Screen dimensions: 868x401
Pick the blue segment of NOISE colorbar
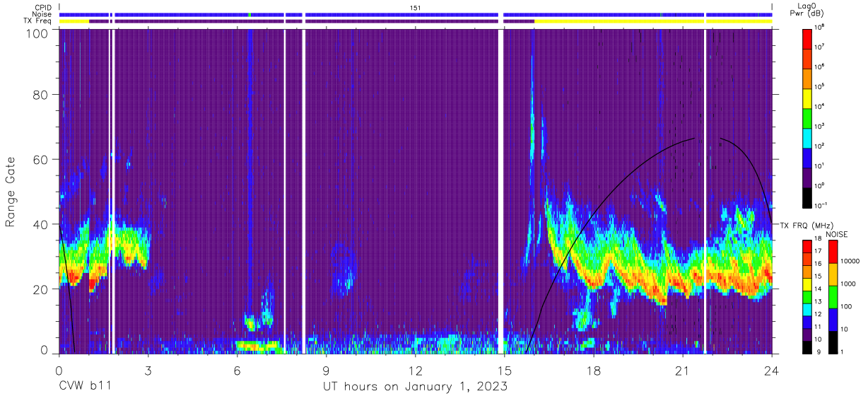coord(833,319)
